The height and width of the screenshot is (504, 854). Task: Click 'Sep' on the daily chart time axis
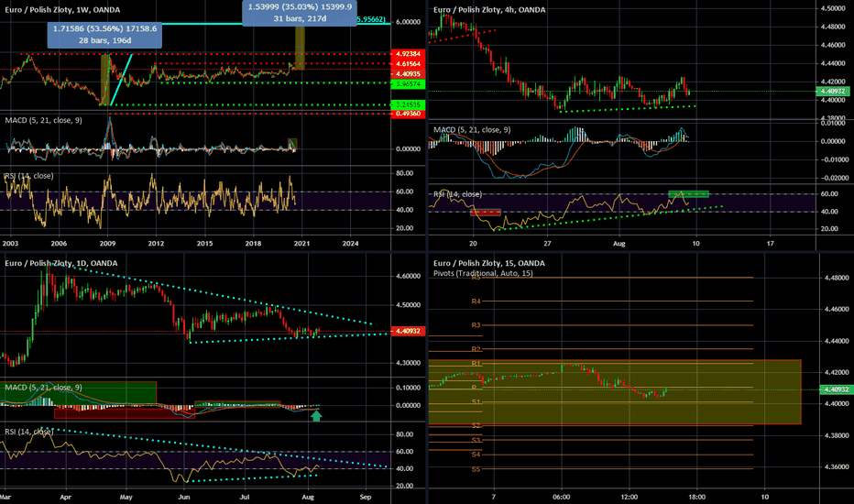click(366, 497)
